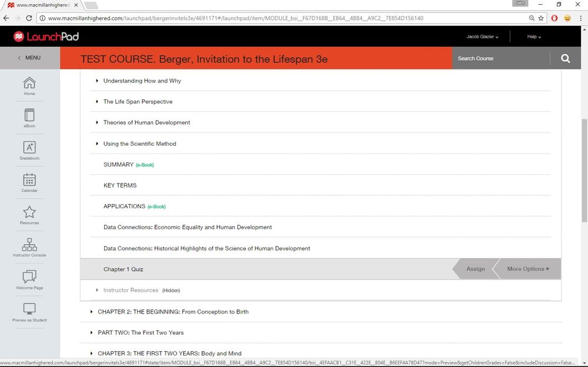The image size is (588, 367).
Task: Open the Welcome Page icon
Action: 29,278
